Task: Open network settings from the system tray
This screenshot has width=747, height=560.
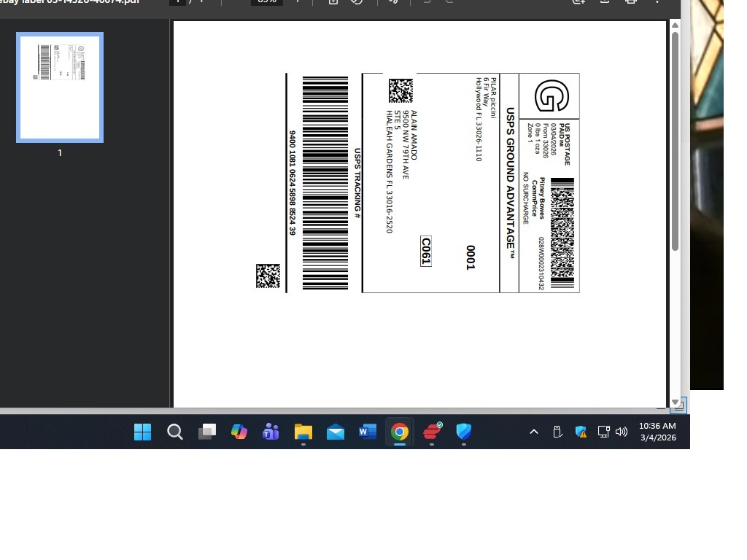Action: pyautogui.click(x=603, y=432)
